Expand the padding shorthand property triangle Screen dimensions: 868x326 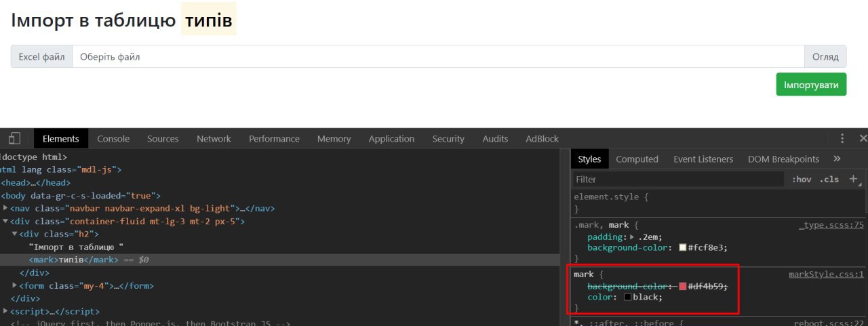tap(632, 237)
